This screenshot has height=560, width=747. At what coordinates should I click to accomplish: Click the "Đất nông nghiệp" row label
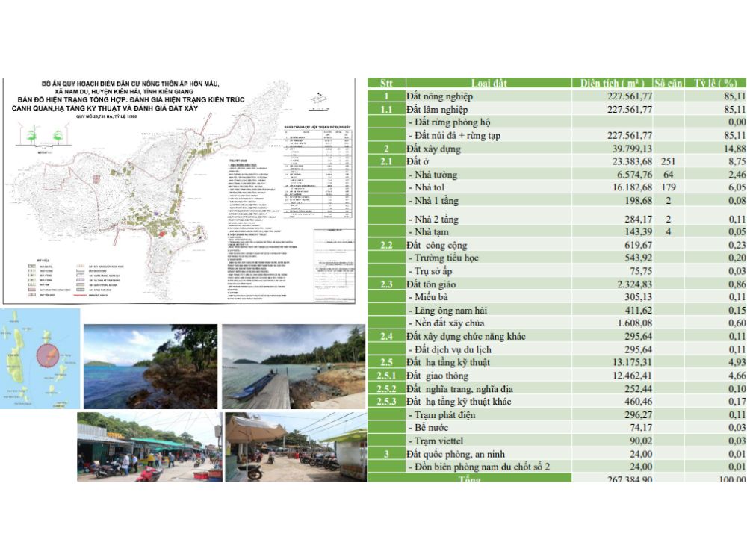coord(439,96)
